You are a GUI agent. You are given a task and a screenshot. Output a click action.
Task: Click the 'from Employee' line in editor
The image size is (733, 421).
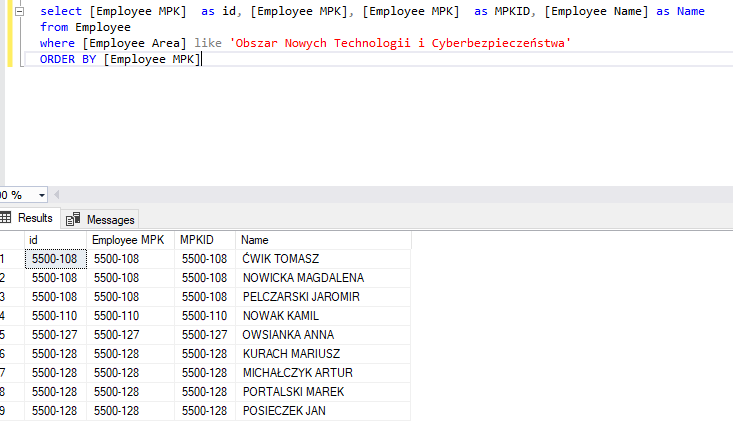pyautogui.click(x=86, y=27)
